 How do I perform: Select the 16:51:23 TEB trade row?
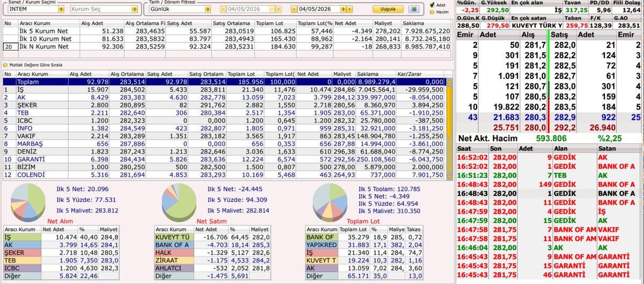550,175
